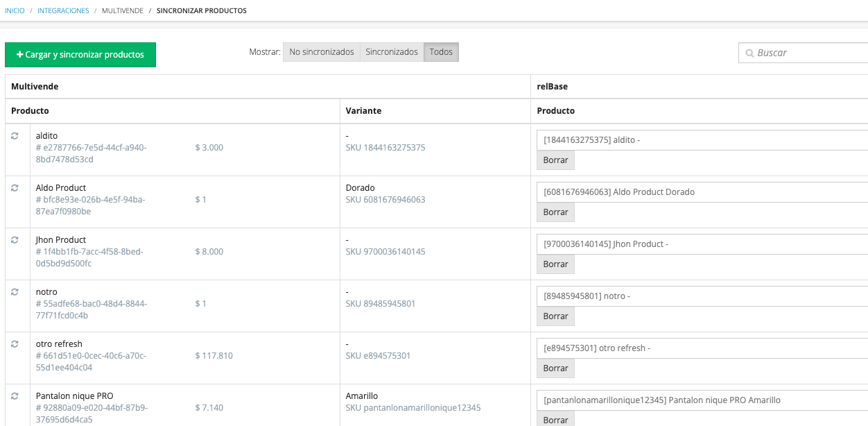Go to Inicio breadcrumb

pyautogui.click(x=15, y=11)
